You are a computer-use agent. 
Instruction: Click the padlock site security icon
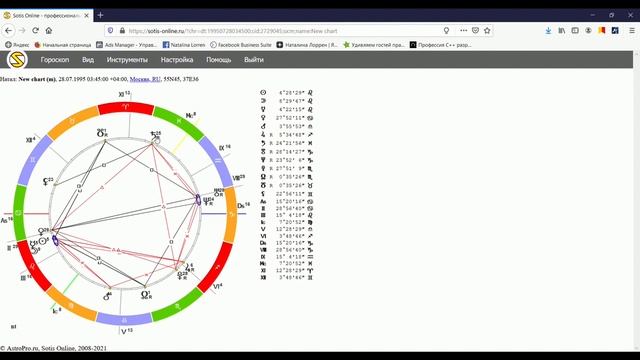coord(122,31)
